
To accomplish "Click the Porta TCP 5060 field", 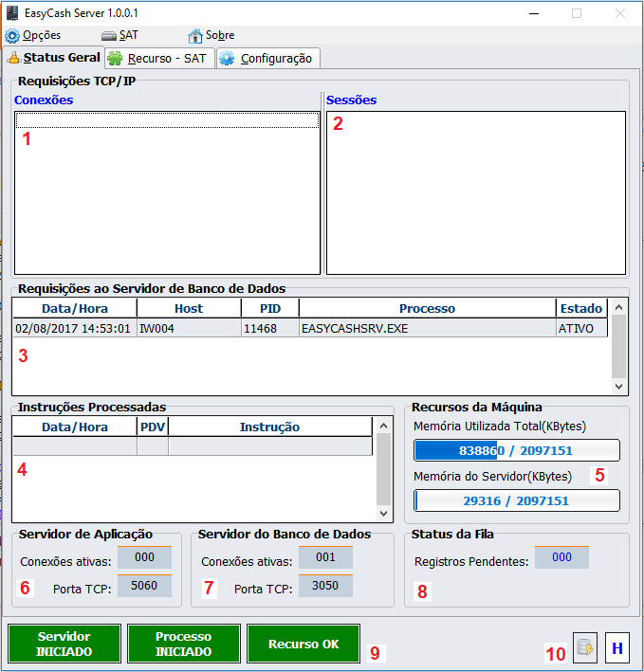I will [x=144, y=588].
